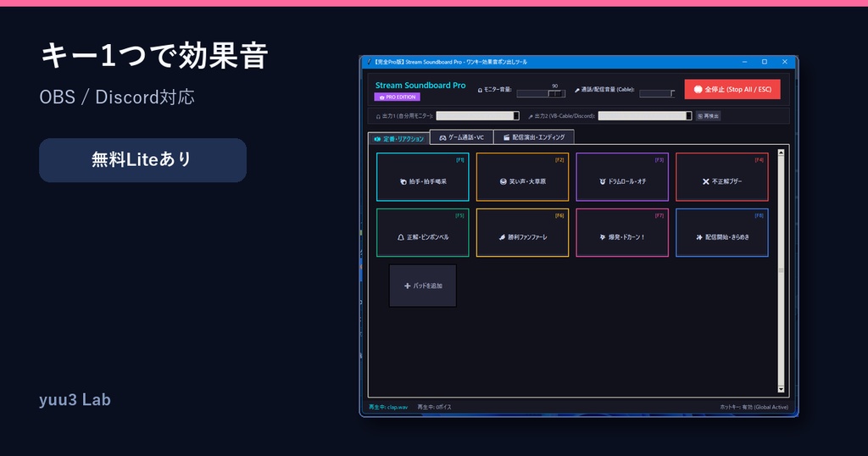Click the microphone icon beside 通話/配信音量
This screenshot has height=456, width=868.
click(576, 90)
